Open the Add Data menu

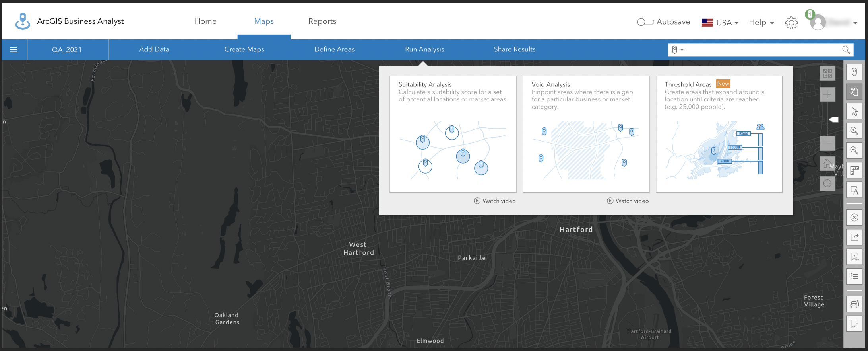pos(154,49)
